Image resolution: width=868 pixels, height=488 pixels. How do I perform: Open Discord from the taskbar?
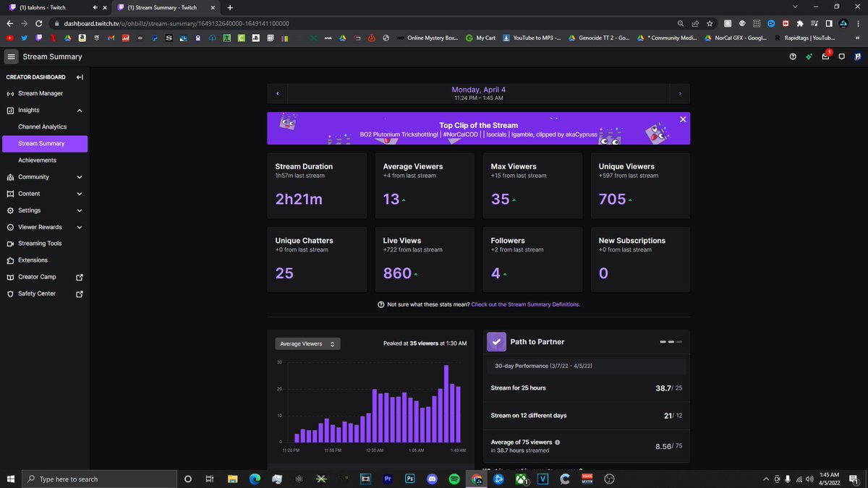tap(432, 479)
